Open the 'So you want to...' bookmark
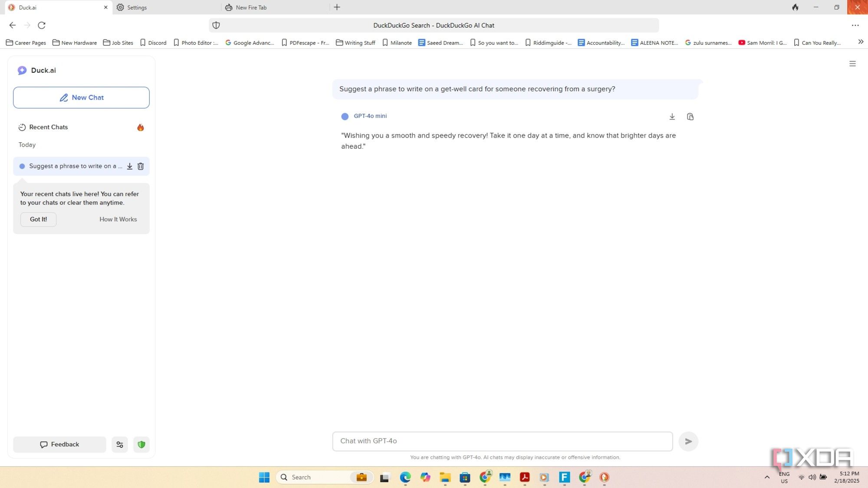The width and height of the screenshot is (868, 488). [494, 43]
